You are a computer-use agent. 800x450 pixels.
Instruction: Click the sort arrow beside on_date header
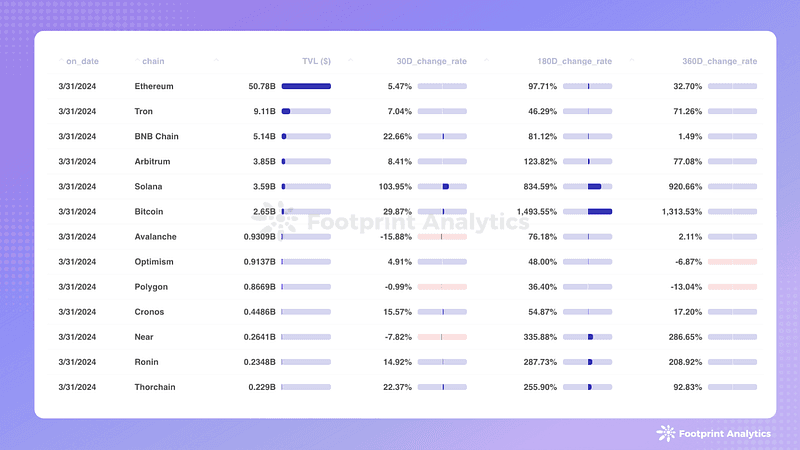(61, 60)
